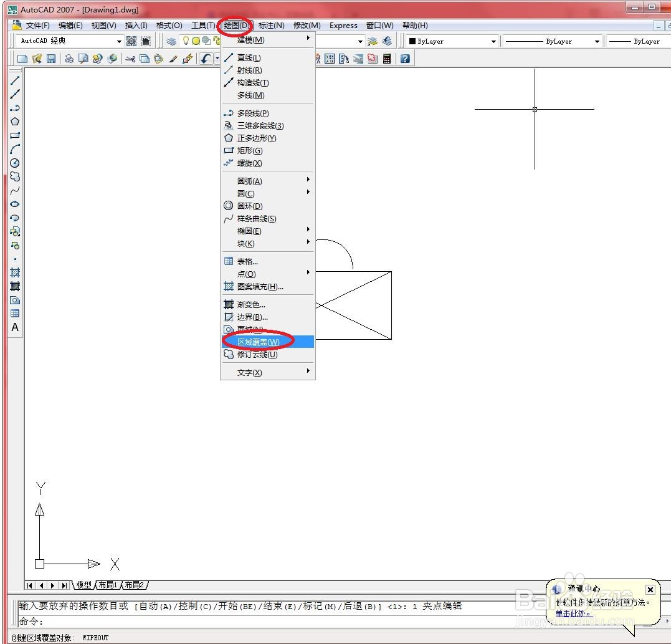
Task: Open the QuickCalc calculator icon
Action: [387, 59]
